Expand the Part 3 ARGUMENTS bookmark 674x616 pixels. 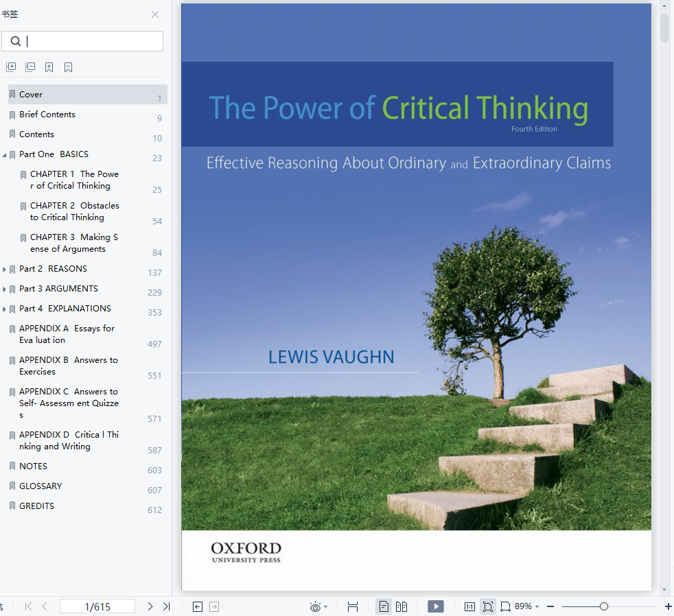(4, 289)
